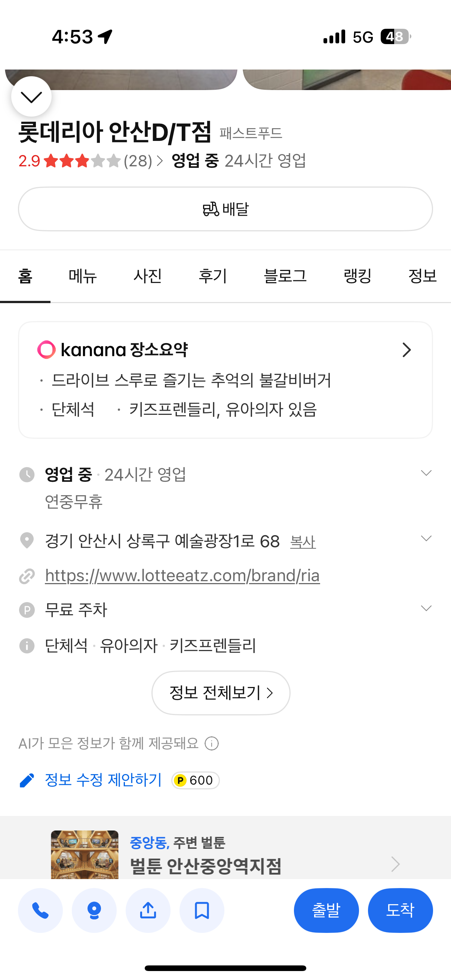Tap the bookmark save icon
The width and height of the screenshot is (451, 980).
coord(202,910)
